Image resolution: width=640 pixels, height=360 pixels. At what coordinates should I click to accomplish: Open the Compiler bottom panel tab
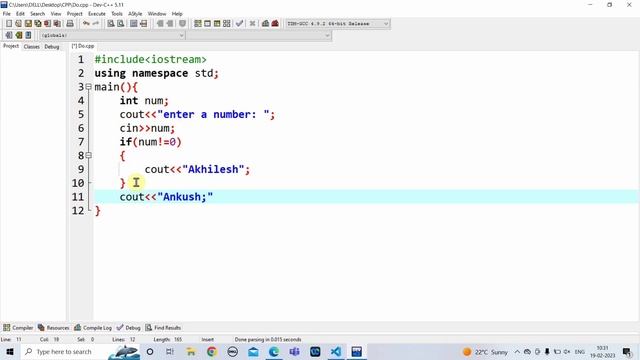pyautogui.click(x=18, y=328)
